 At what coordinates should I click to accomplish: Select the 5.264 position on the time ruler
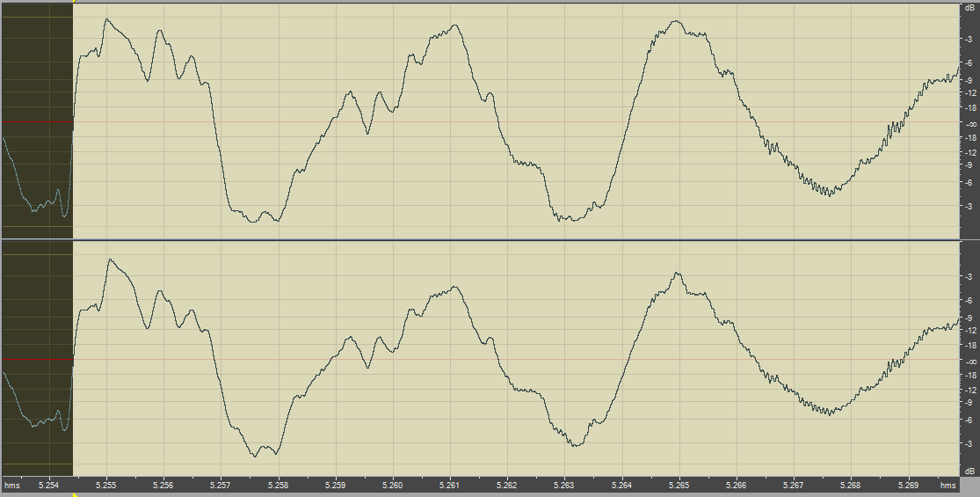click(x=621, y=485)
